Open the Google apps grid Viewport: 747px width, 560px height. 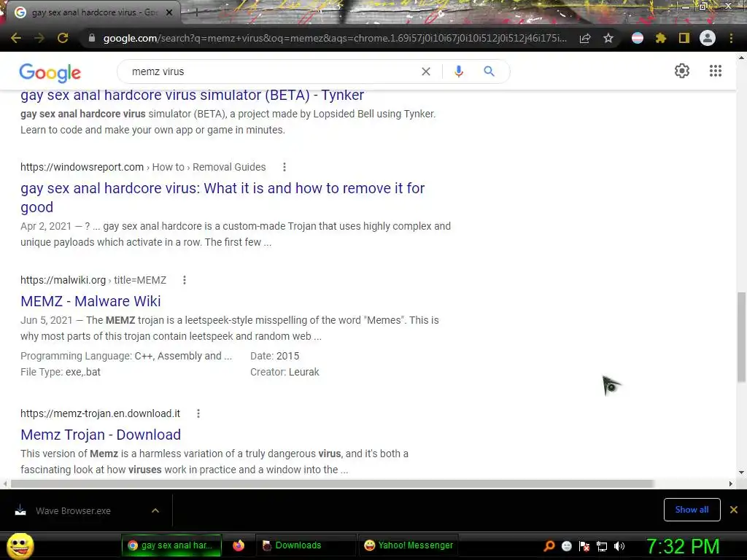[716, 71]
